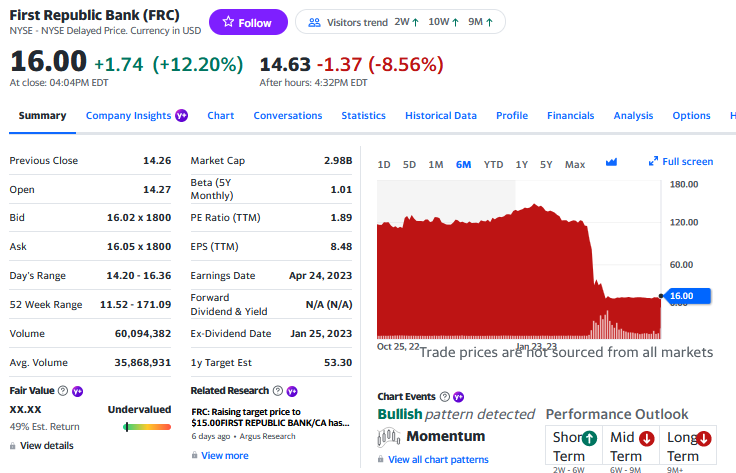Screen dimensions: 736x473
Task: Switch chart type with the area chart icon
Action: [611, 162]
